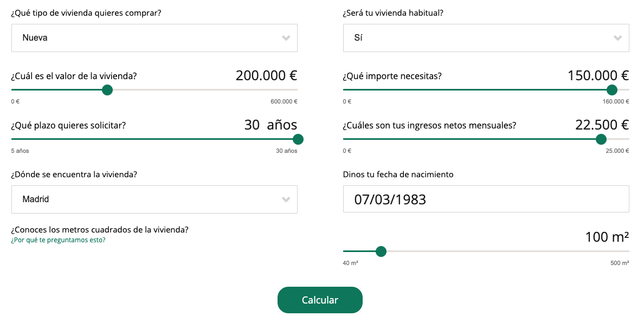Click the loan amount slider handle
Image resolution: width=644 pixels, height=329 pixels.
coord(612,90)
